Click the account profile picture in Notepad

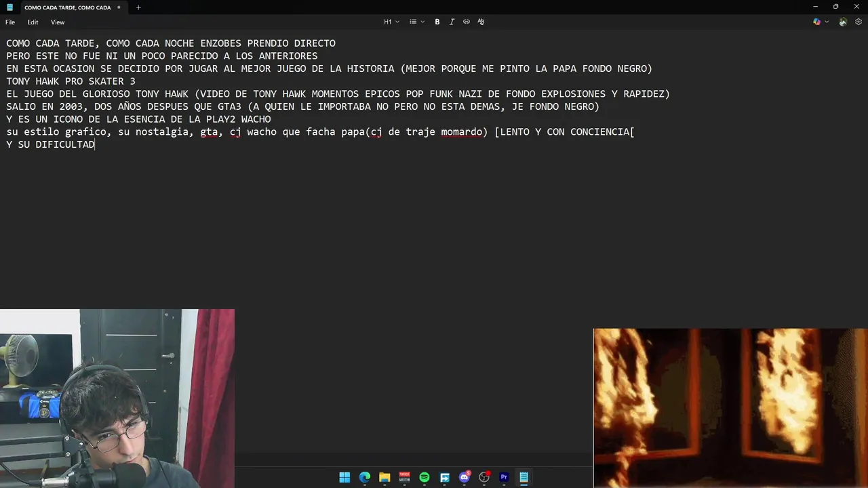tap(843, 22)
